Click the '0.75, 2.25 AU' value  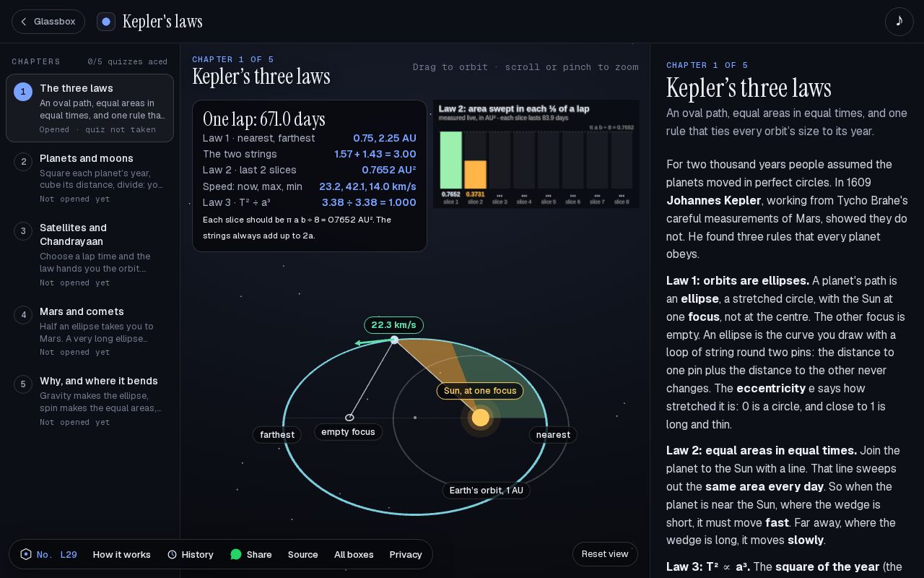point(385,138)
